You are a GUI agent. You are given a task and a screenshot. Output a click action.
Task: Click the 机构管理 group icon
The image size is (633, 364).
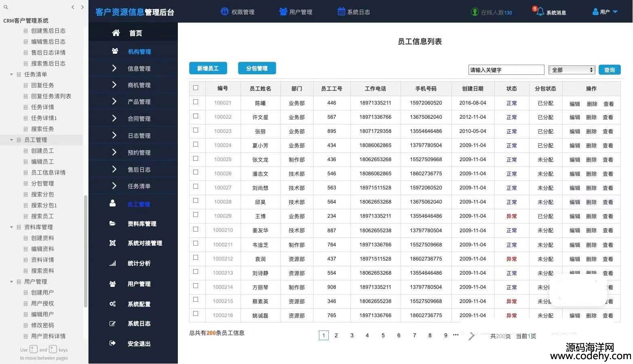pos(115,51)
